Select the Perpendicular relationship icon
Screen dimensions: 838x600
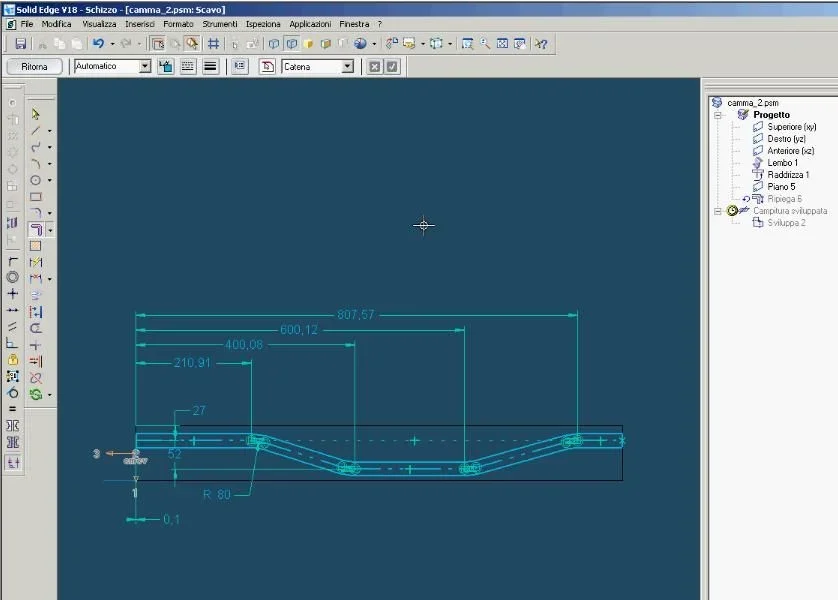tap(12, 343)
